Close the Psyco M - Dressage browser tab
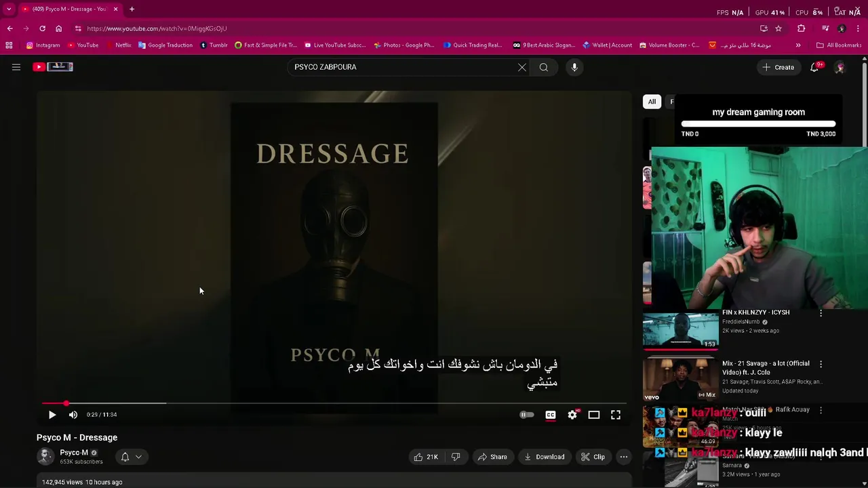This screenshot has height=488, width=868. pos(115,9)
